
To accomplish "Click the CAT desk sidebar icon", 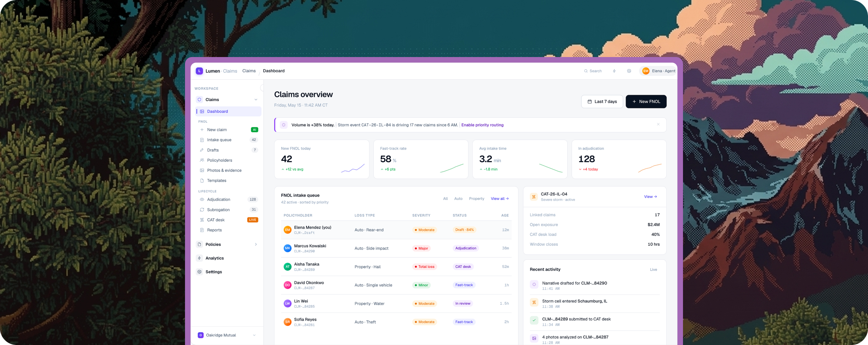I will point(202,220).
